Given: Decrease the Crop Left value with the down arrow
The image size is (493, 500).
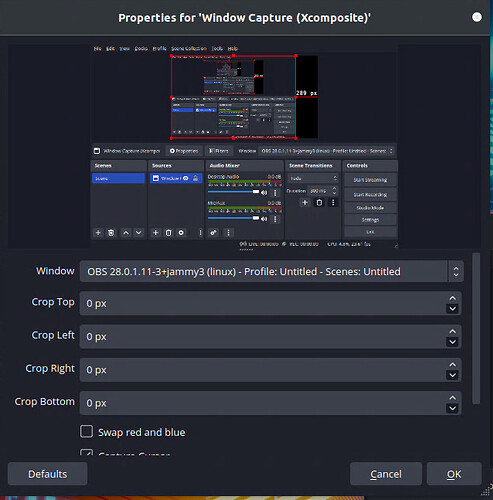Looking at the screenshot, I should tap(452, 342).
